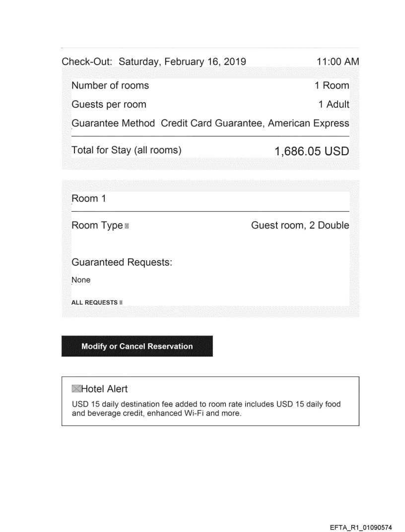Screen dimensions: 405x532
Task: Select the Guaranteed Requests heading
Action: (122, 262)
